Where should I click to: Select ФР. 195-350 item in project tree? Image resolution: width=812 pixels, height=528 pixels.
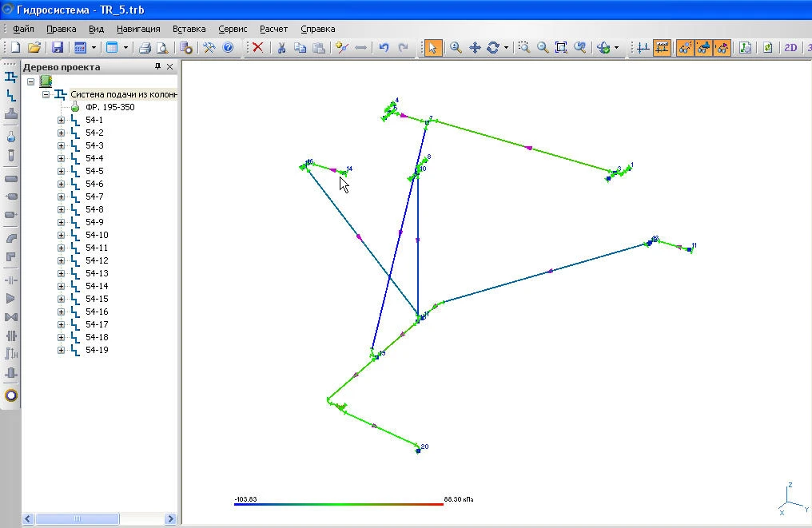[109, 107]
